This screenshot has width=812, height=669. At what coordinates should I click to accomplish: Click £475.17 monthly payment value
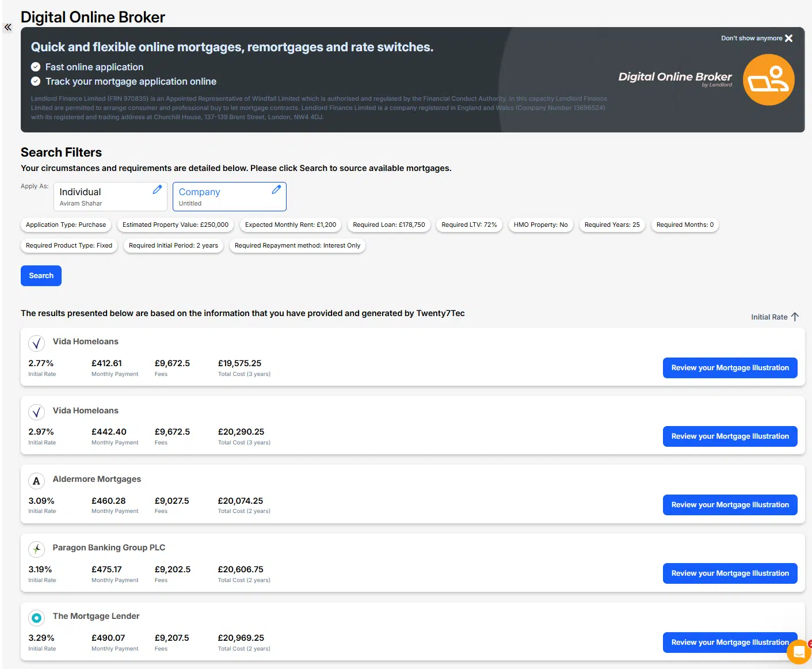point(106,569)
